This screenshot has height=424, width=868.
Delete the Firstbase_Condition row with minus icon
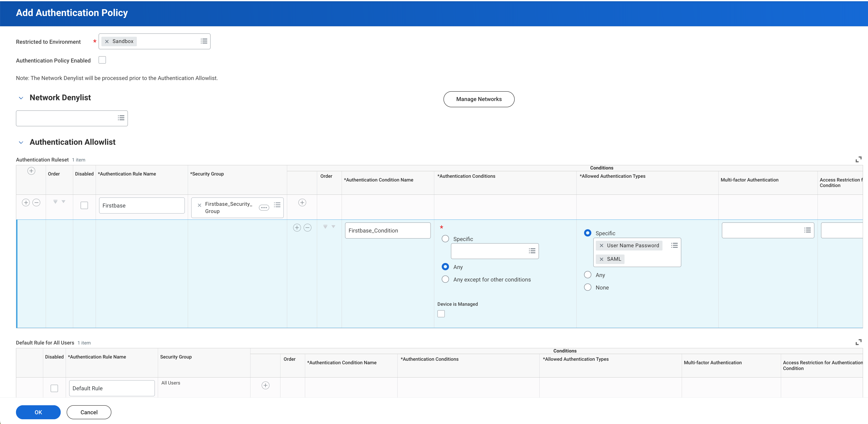click(x=307, y=228)
